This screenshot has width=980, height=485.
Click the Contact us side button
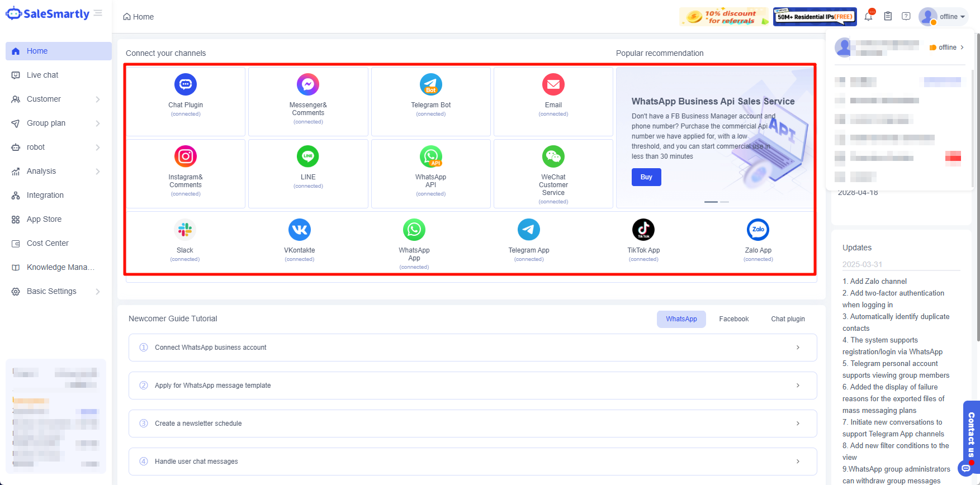coord(971,434)
